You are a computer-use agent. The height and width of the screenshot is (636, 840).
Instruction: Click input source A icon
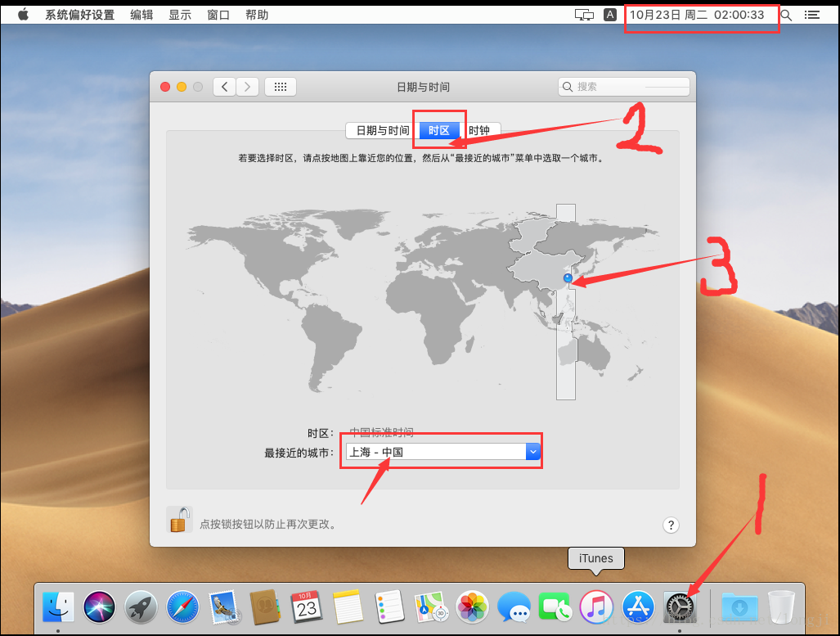(x=610, y=15)
